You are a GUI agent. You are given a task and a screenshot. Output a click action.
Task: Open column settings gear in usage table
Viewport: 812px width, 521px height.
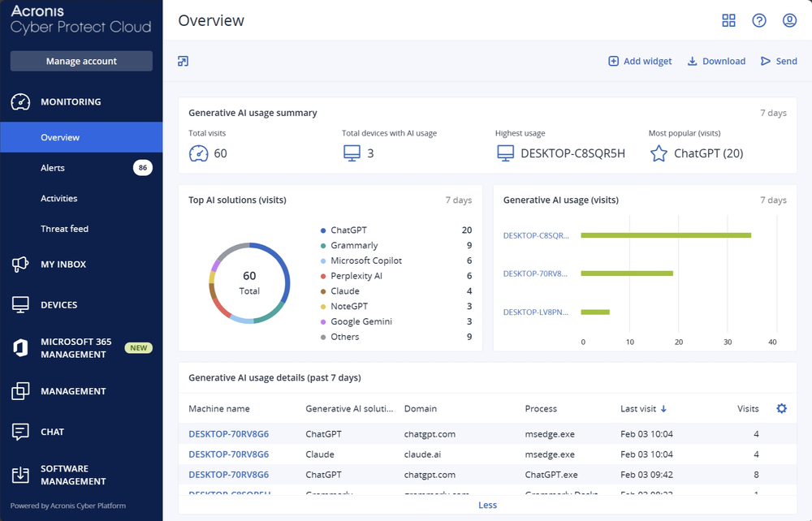tap(781, 408)
